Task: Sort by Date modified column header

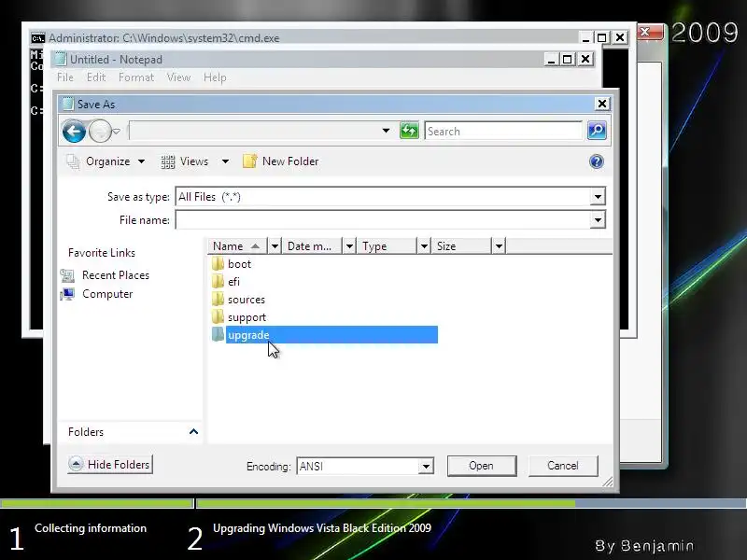Action: coord(313,246)
